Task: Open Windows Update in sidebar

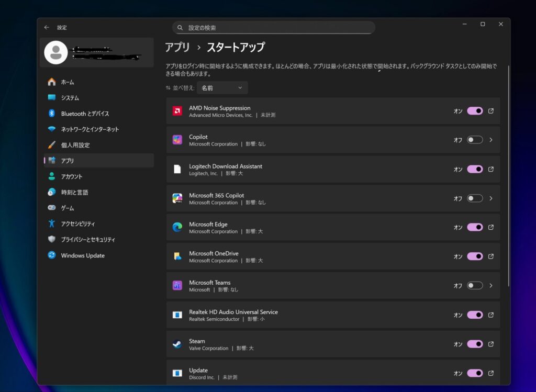Action: click(x=83, y=255)
